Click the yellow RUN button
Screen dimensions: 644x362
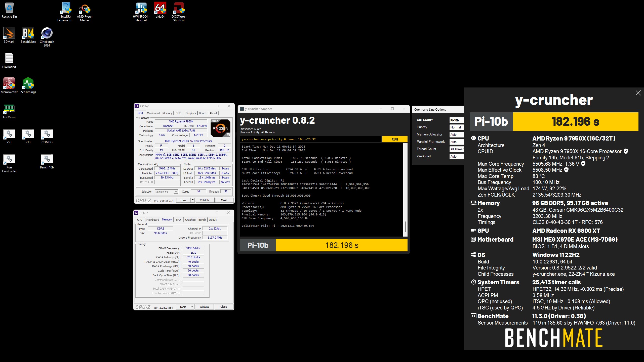tap(395, 139)
